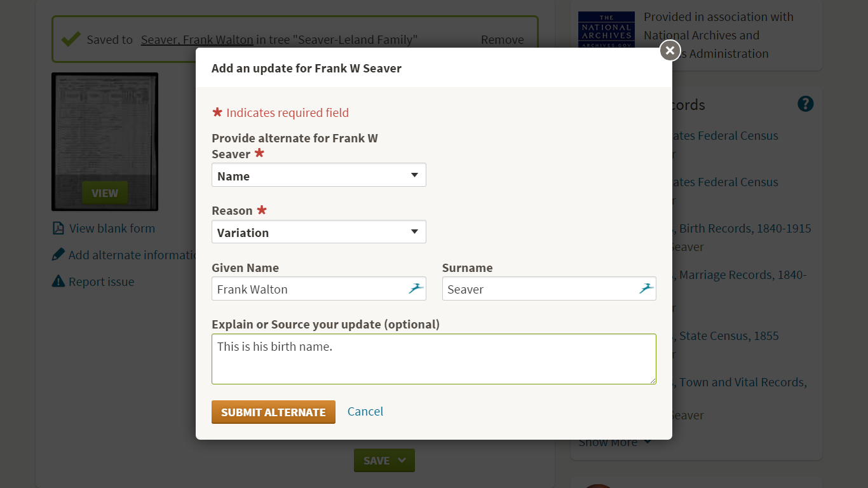The image size is (868, 488).
Task: Remove this record from the tree
Action: (x=502, y=39)
